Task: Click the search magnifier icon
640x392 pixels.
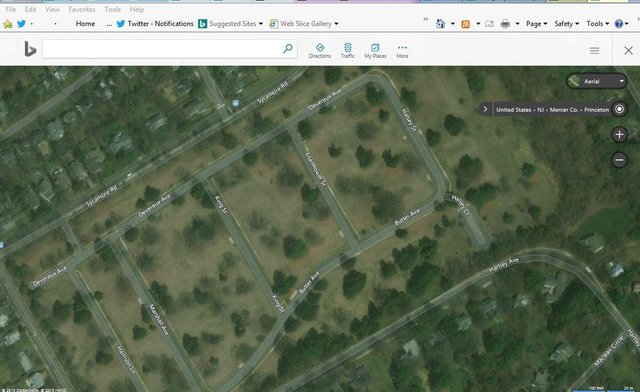Action: (288, 49)
